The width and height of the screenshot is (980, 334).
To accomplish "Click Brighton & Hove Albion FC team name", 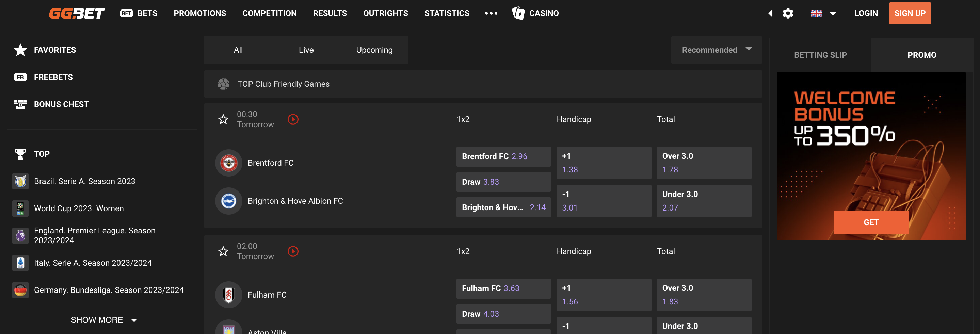I will click(295, 201).
